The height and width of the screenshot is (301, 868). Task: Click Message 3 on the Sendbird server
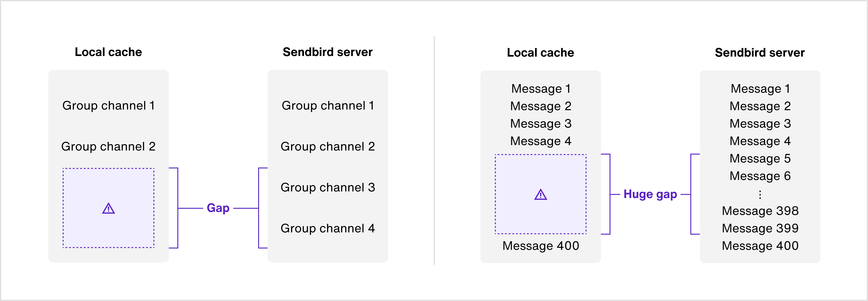pos(760,124)
